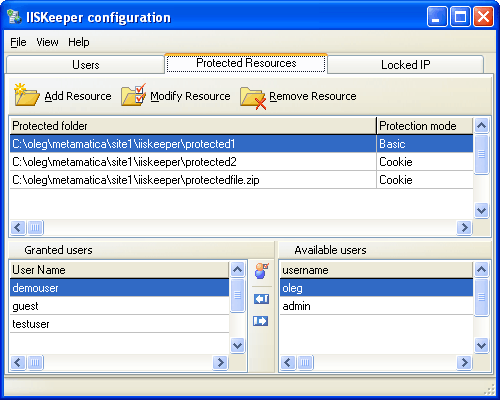
Task: Revoke user access with right arrow icon
Action: point(260,321)
